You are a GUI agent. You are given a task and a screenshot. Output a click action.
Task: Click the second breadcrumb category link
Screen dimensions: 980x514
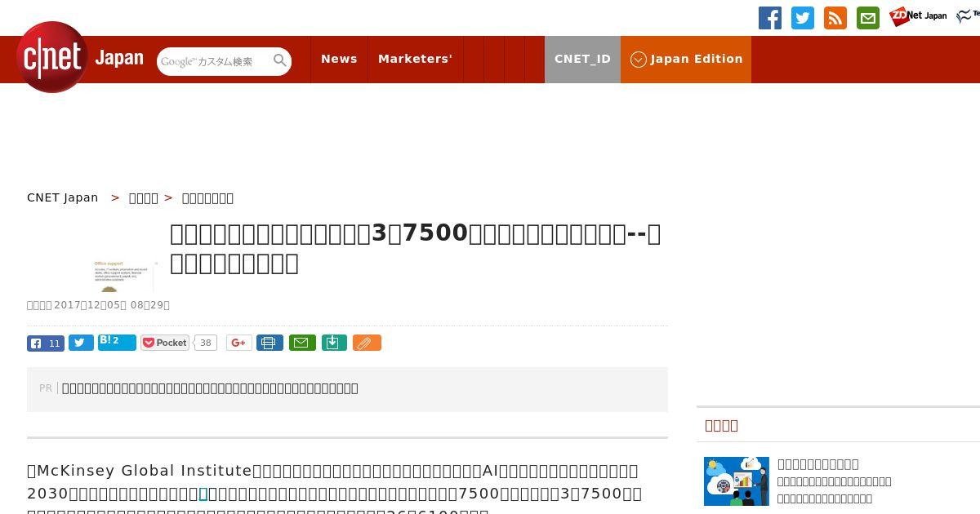(144, 197)
